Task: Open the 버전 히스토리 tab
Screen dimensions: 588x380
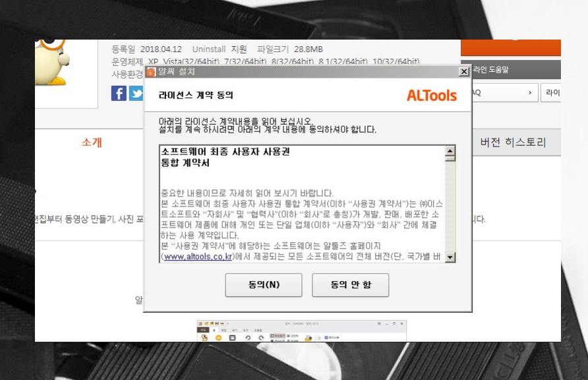Action: pos(513,142)
